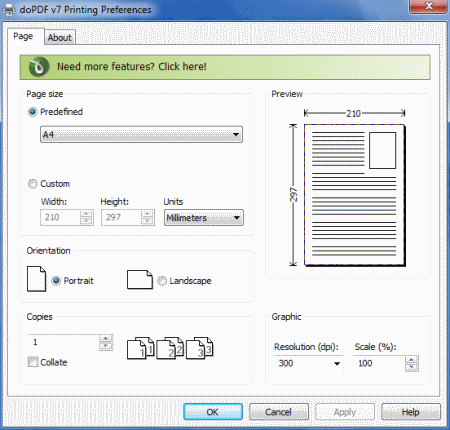Viewport: 450px width, 430px height.
Task: Click the Apply button
Action: click(x=345, y=412)
